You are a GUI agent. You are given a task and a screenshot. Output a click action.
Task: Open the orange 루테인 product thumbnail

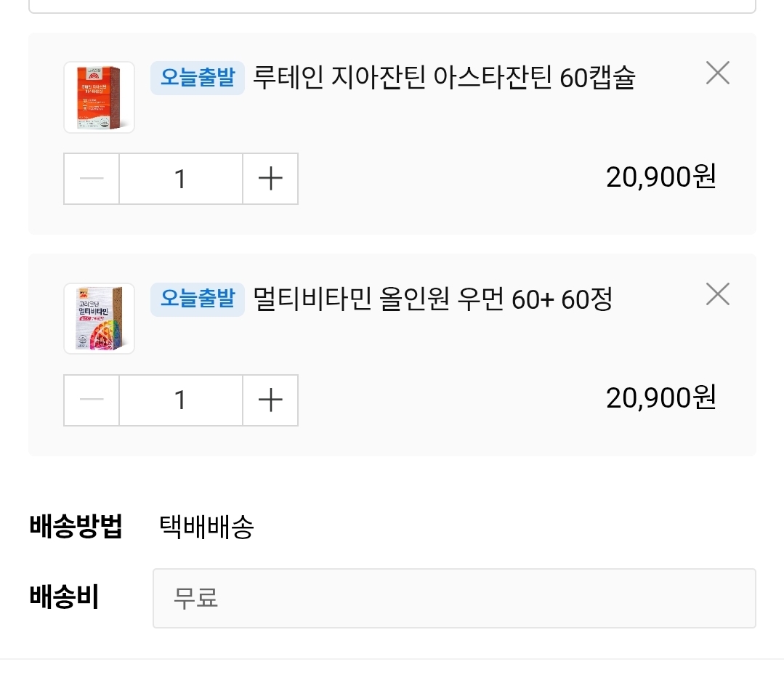tap(99, 97)
